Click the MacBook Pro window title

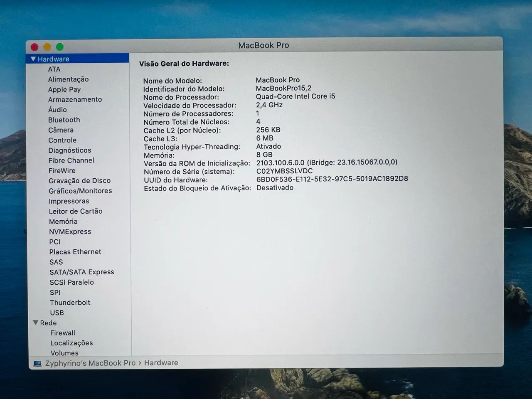[264, 45]
